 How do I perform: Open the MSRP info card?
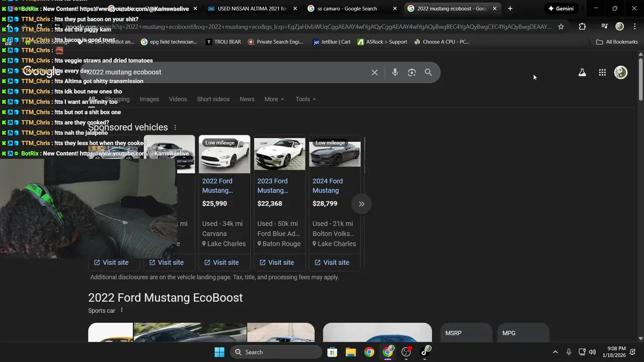[466, 333]
